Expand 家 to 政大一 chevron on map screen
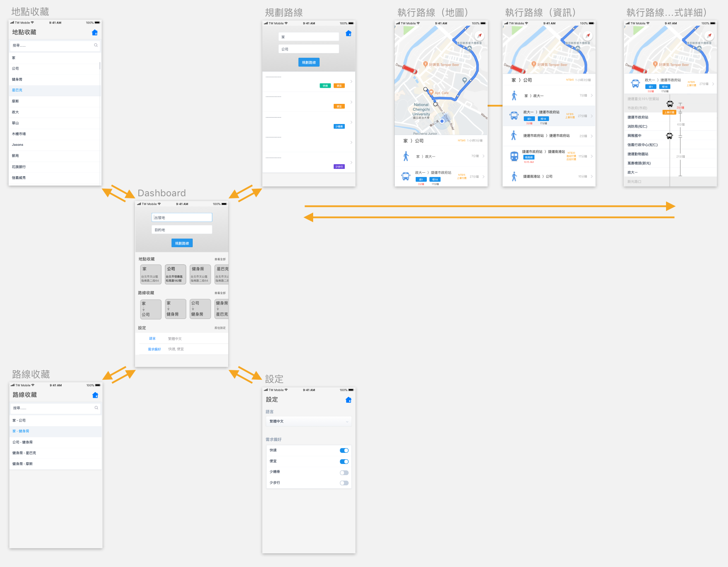Screen dimensions: 728x567 point(483,156)
